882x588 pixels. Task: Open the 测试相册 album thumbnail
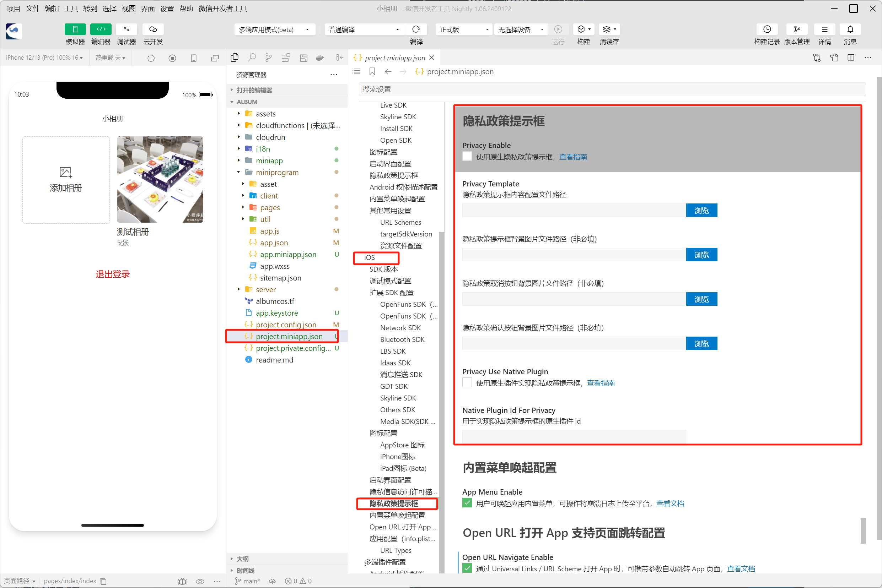[160, 179]
